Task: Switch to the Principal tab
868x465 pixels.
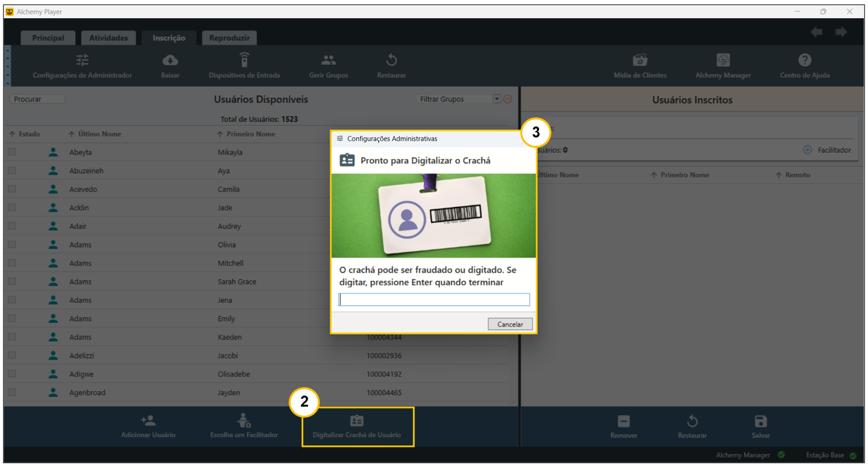Action: tap(48, 38)
